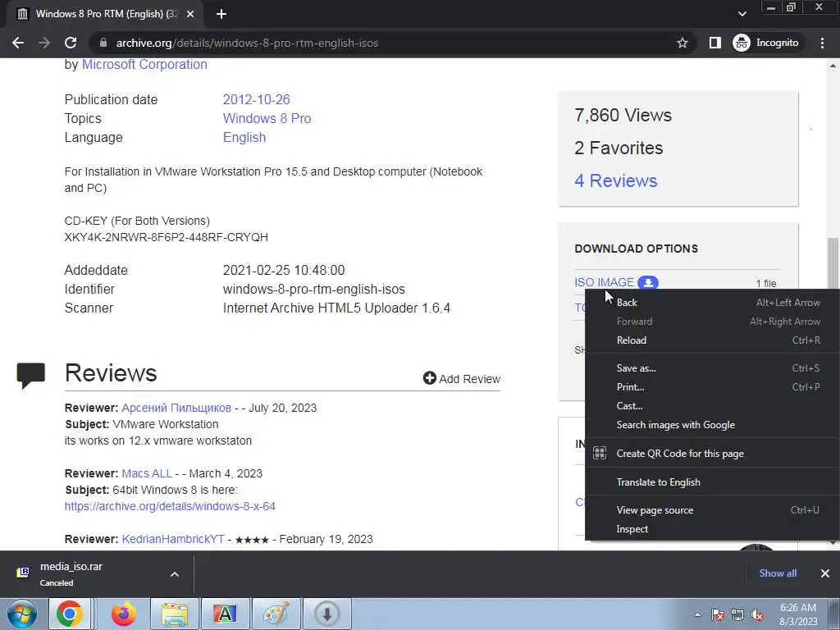
Task: Click the lock site info icon
Action: click(x=104, y=43)
